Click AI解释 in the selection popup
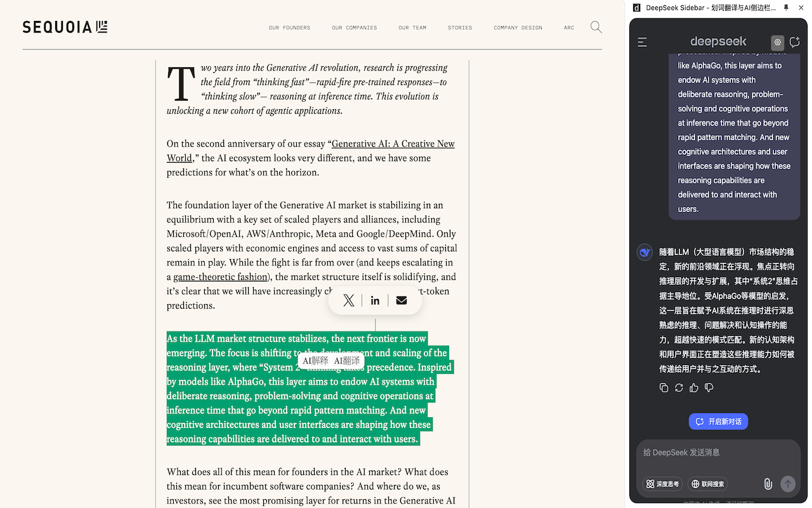The width and height of the screenshot is (812, 508). point(315,361)
